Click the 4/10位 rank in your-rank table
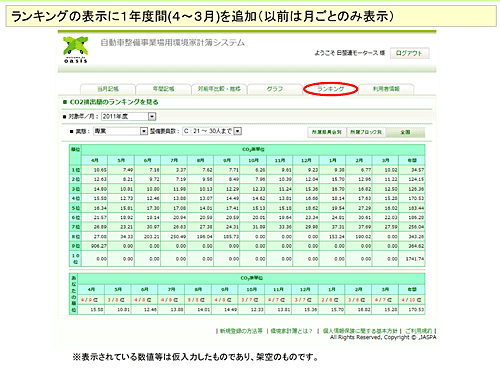This screenshot has height=371, width=500. pos(411,300)
